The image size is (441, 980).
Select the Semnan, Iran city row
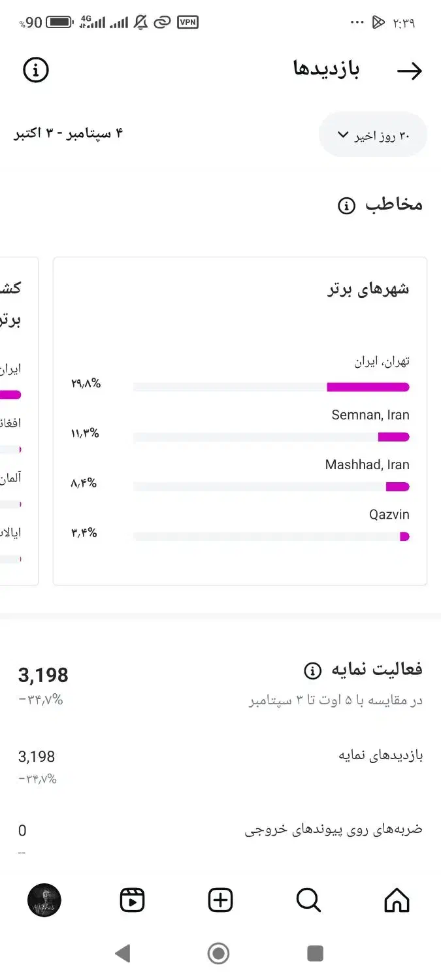370,416
